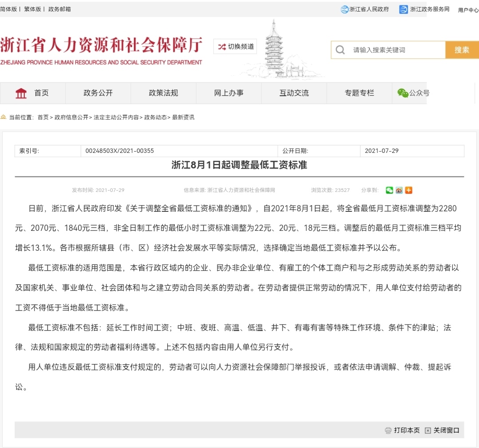479x448 pixels.
Task: Click the 公开日期 label cell
Action: click(x=319, y=151)
